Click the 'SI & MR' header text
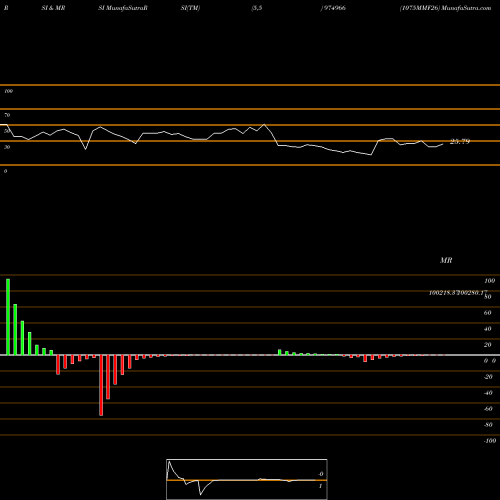Viewport: 500px width, 500px height. (53, 8)
